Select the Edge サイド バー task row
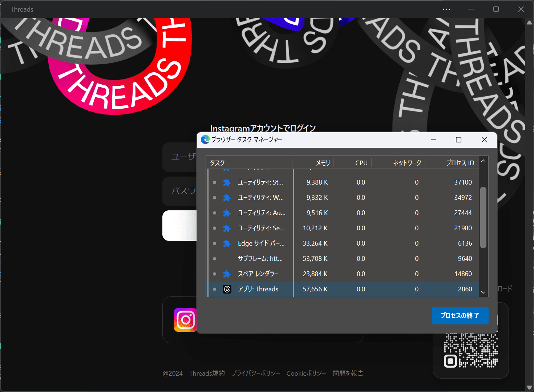 [343, 243]
